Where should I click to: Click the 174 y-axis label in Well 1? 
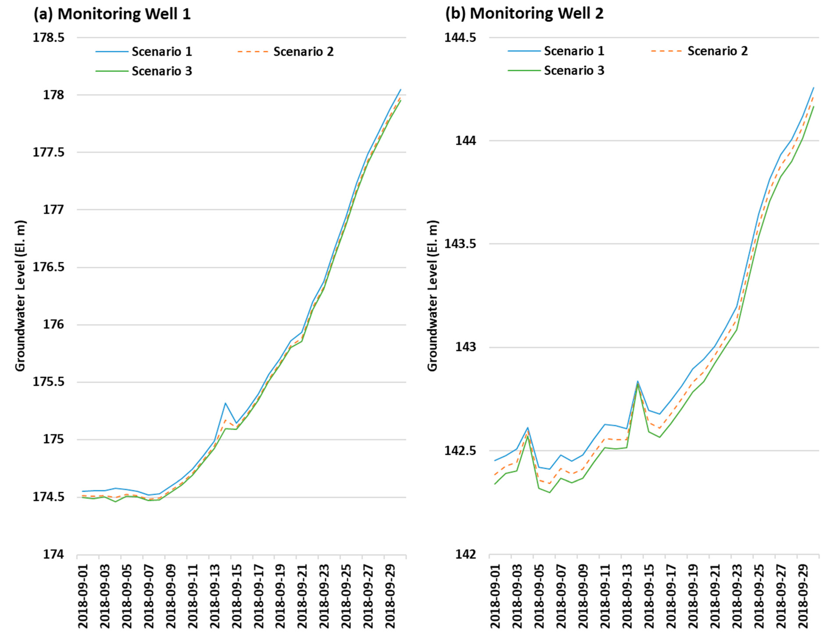pos(54,555)
